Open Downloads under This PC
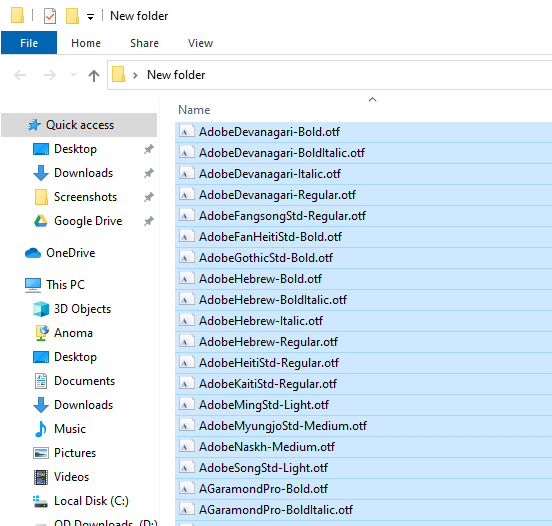 (83, 405)
